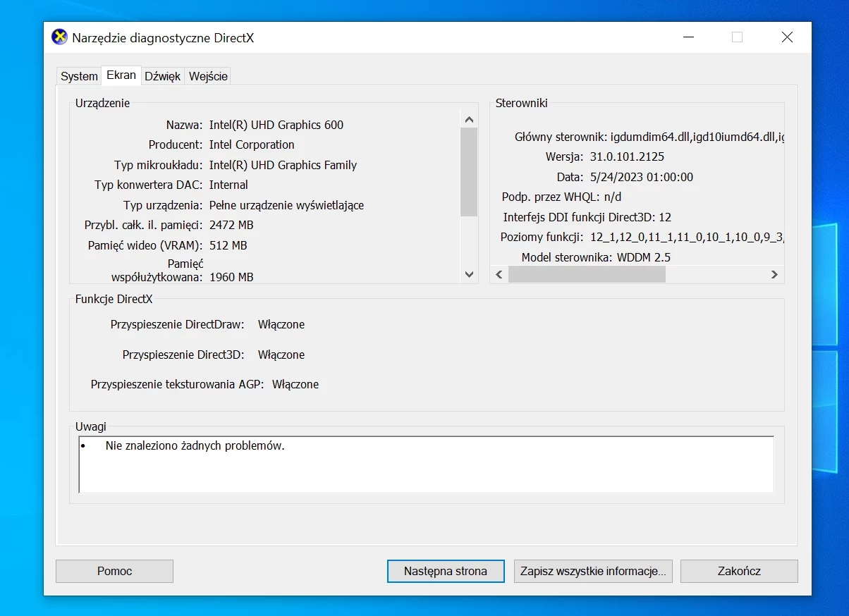Click the scroll-up arrow in Urządzenie panel
This screenshot has width=849, height=616.
click(x=468, y=118)
